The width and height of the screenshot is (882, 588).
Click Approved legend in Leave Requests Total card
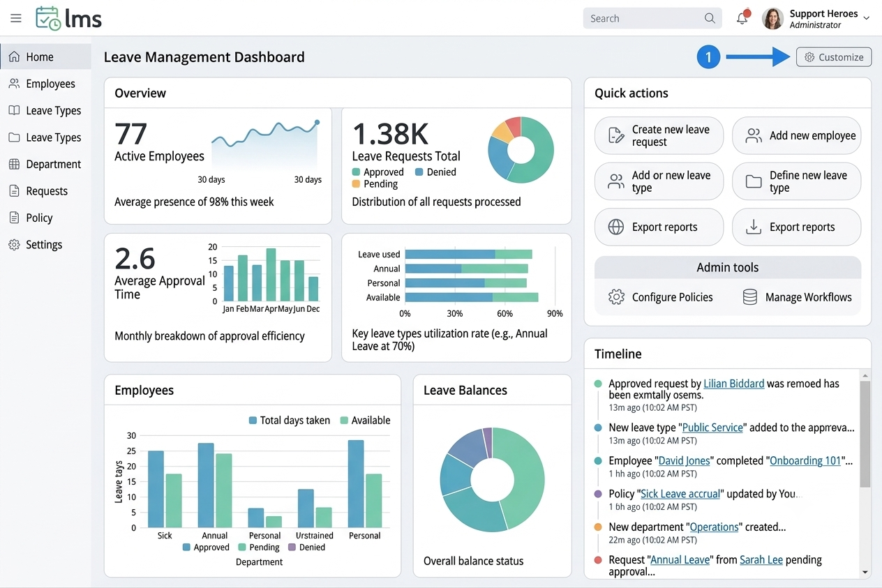click(x=378, y=172)
